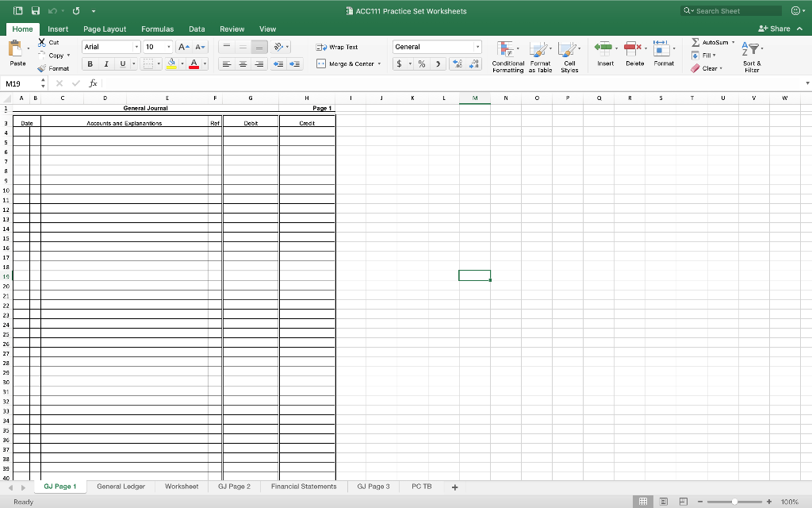
Task: Open Conditional Formatting
Action: pyautogui.click(x=507, y=57)
